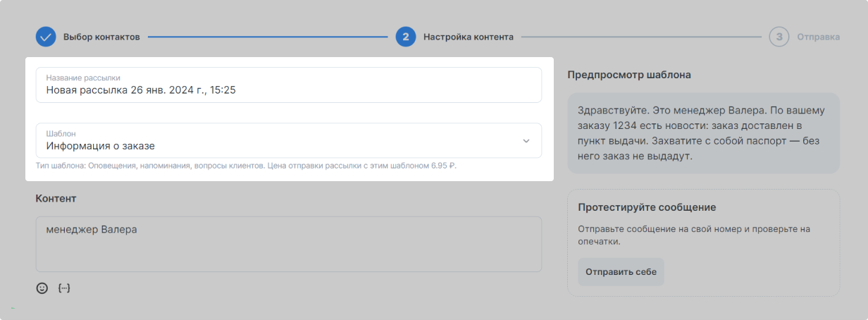Click the step 2 number circle
Screen dimensions: 868x320
405,37
